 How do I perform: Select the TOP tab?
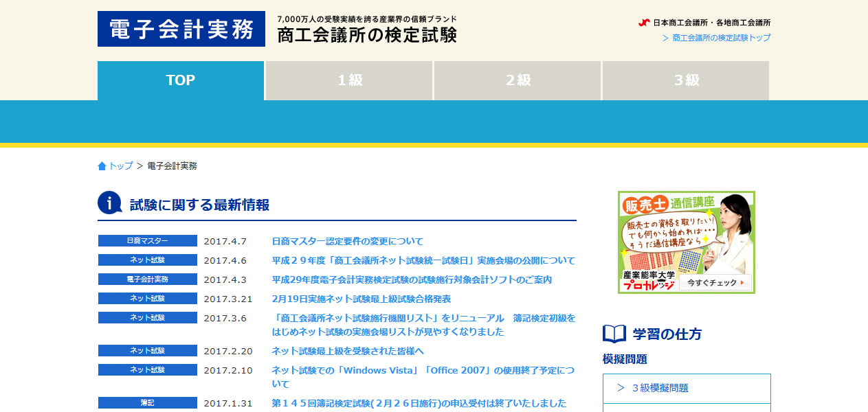point(181,80)
